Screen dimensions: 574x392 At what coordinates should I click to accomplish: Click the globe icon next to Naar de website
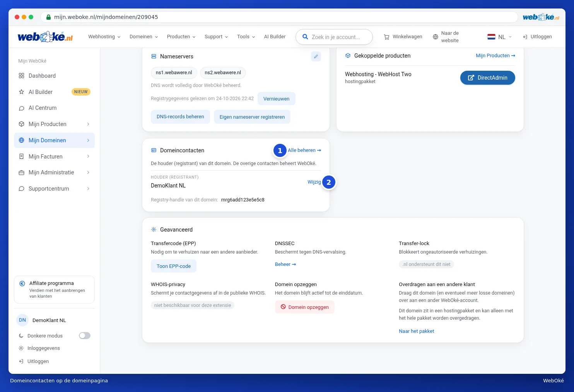click(x=436, y=37)
